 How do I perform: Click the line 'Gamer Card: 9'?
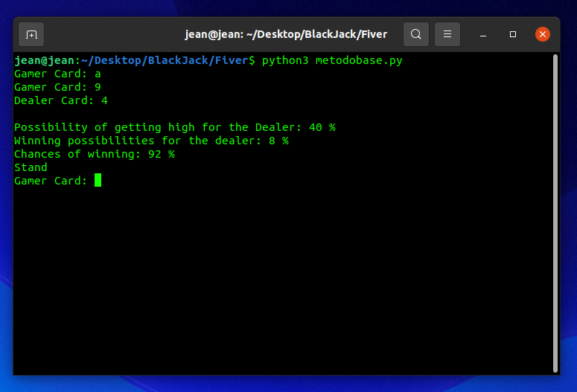coord(57,87)
